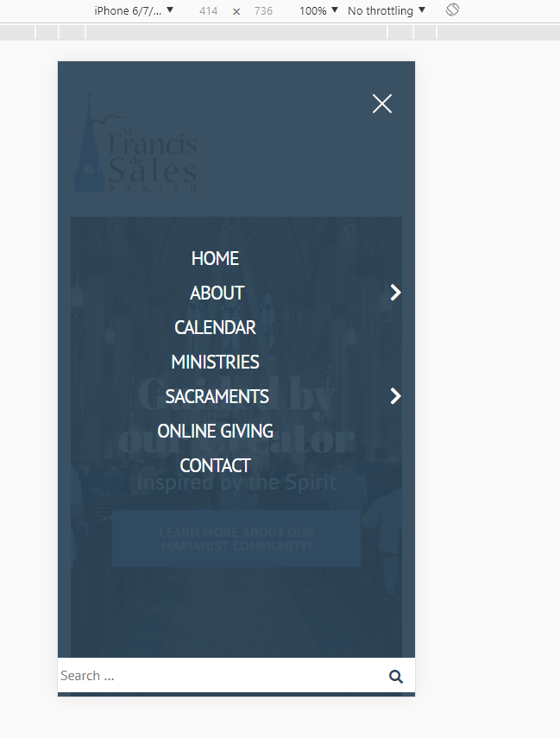This screenshot has height=738, width=560.
Task: Open the iPhone 6/7 device dropdown
Action: click(x=134, y=10)
